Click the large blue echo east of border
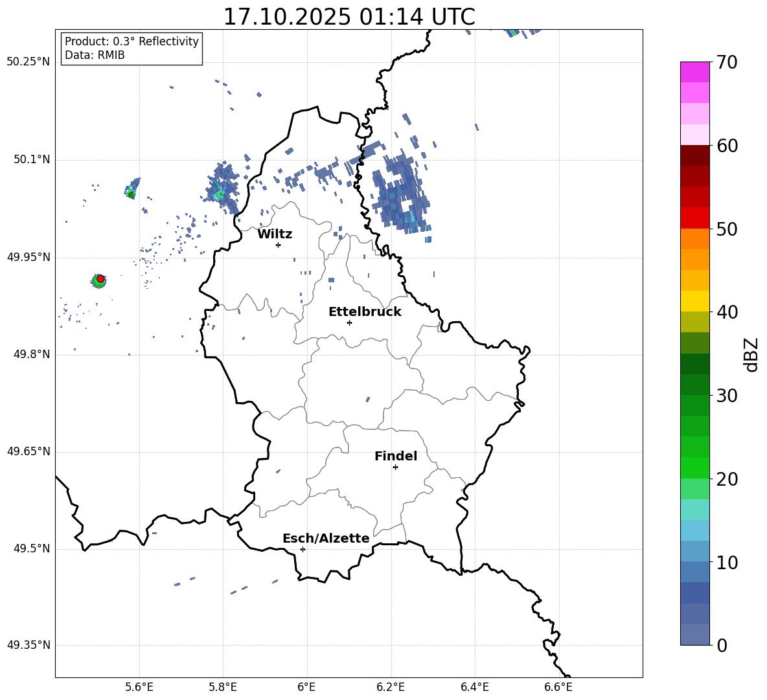 pos(402,193)
